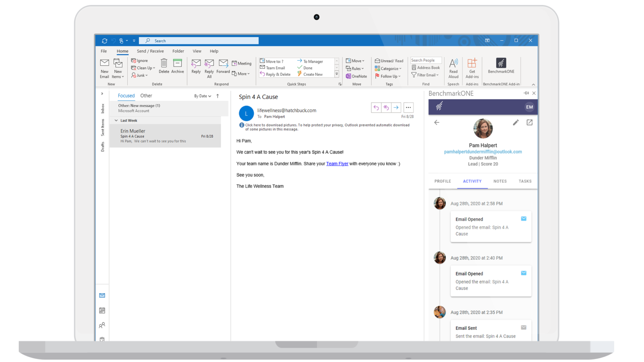This screenshot has width=644, height=362.
Task: Pin the BenchmarkONE side panel
Action: point(526,93)
